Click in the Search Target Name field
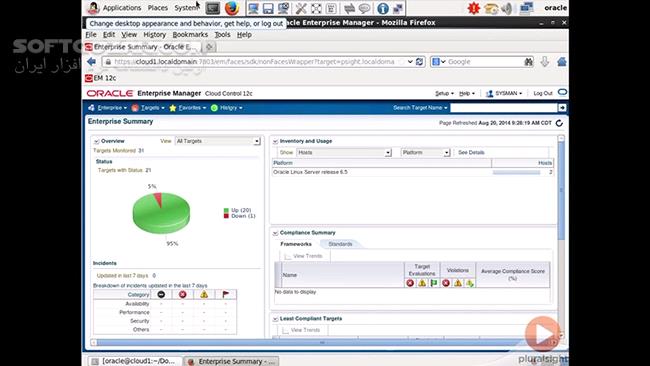 (x=504, y=108)
